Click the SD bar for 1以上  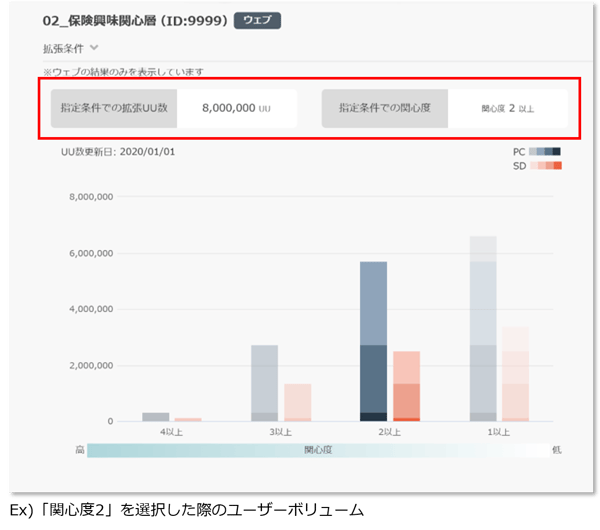(515, 375)
